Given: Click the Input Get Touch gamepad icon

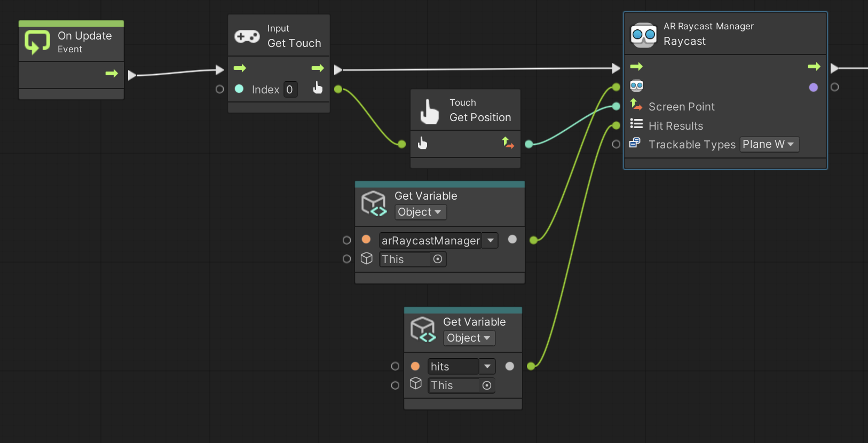Looking at the screenshot, I should 247,36.
